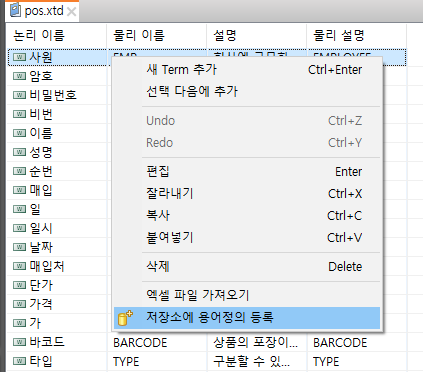This screenshot has height=372, width=423.
Task: Click word icon beside '매입처'
Action: pyautogui.click(x=19, y=266)
